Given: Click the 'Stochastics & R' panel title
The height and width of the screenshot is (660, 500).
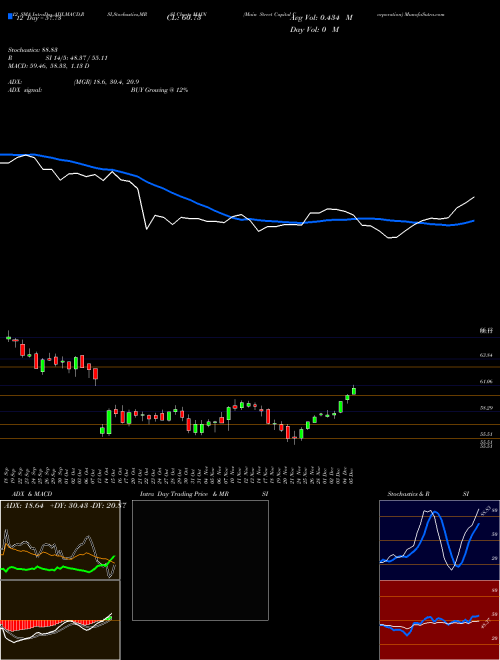Looking at the screenshot, I should click(408, 494).
